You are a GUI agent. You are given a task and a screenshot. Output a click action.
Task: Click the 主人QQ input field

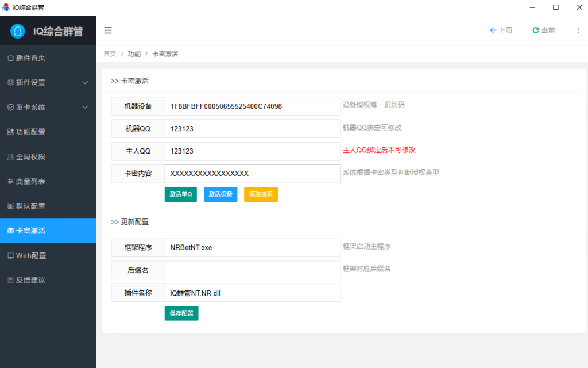(x=253, y=151)
